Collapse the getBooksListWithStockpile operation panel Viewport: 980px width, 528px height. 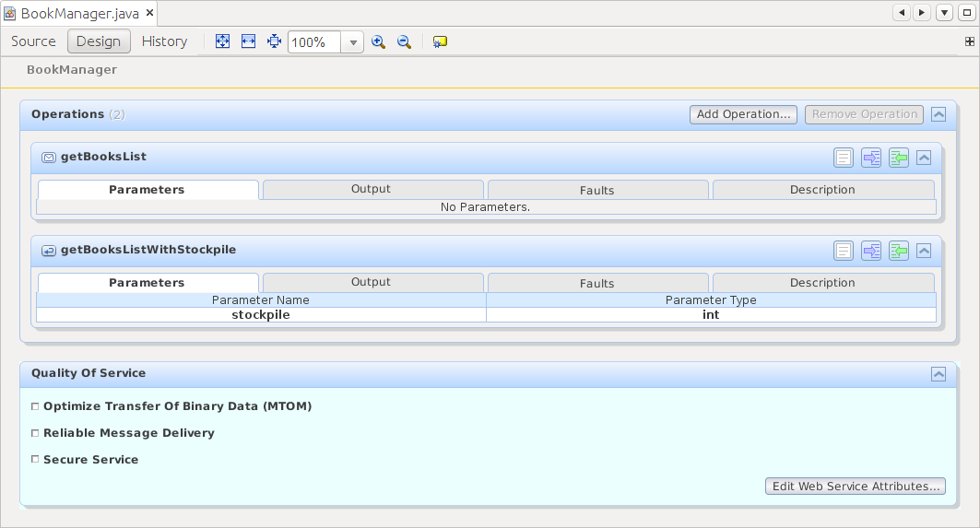[924, 251]
